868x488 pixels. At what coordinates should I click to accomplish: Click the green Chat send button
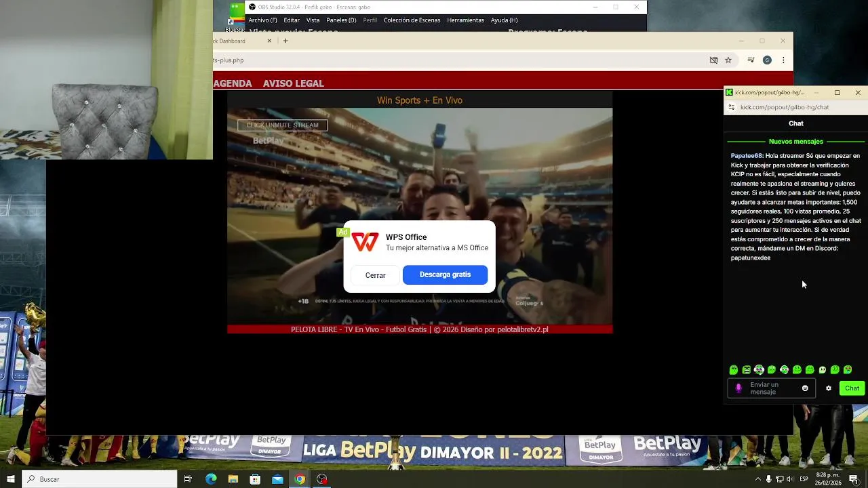click(x=852, y=388)
